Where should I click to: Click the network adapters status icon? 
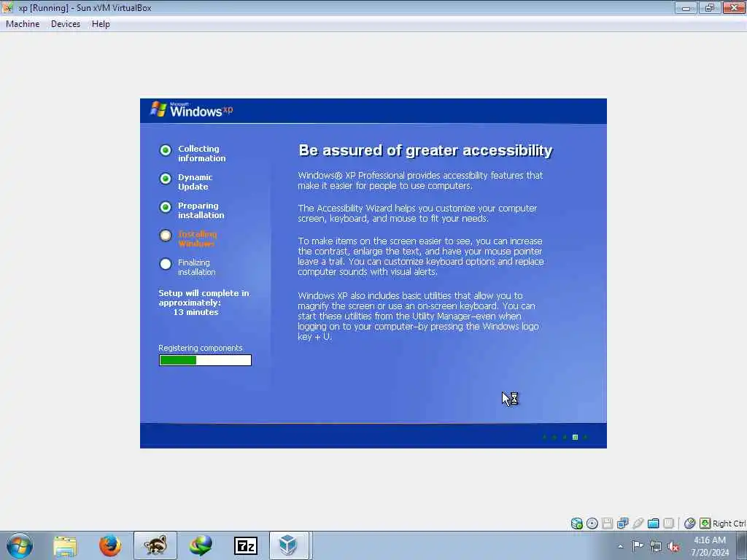pyautogui.click(x=623, y=524)
